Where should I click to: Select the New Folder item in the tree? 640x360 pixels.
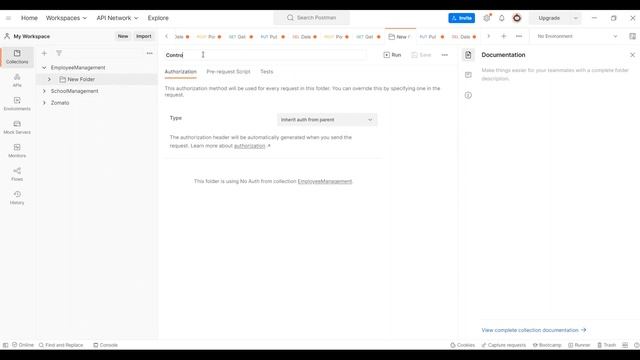coord(97,79)
